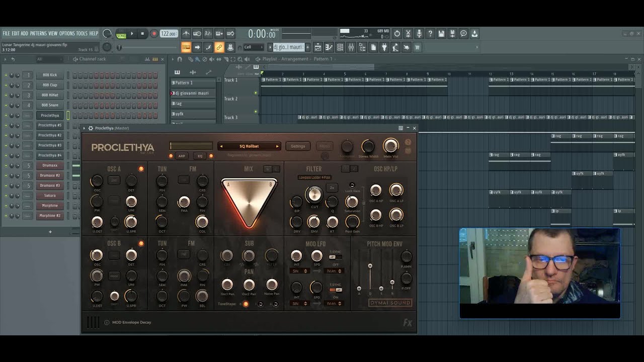Open the EDIT menu
This screenshot has height=362, width=644.
(x=16, y=34)
